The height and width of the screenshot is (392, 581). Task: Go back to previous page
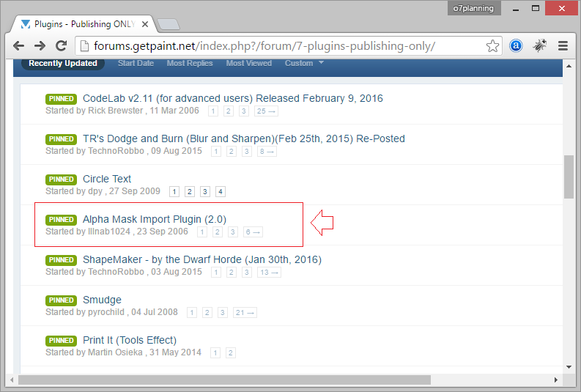(x=18, y=46)
